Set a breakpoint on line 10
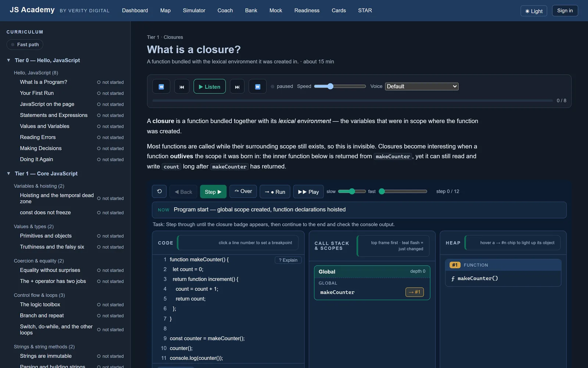 (x=164, y=348)
